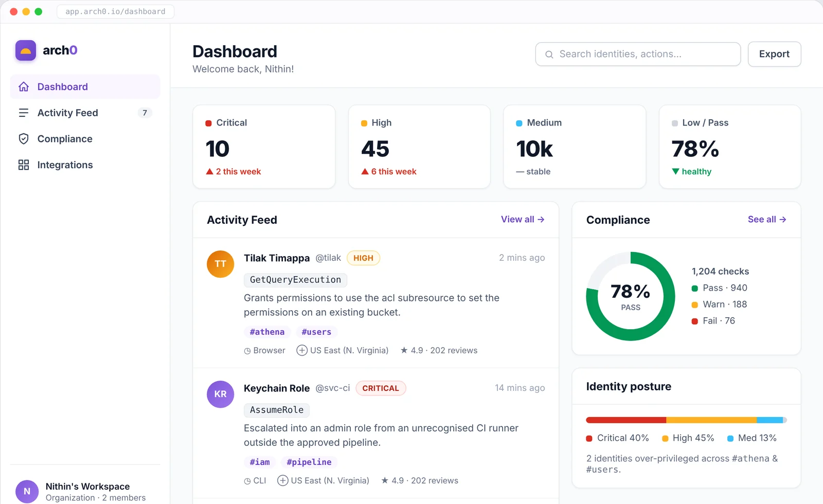Click the green down triangle beside healthy
823x504 pixels.
[676, 171]
